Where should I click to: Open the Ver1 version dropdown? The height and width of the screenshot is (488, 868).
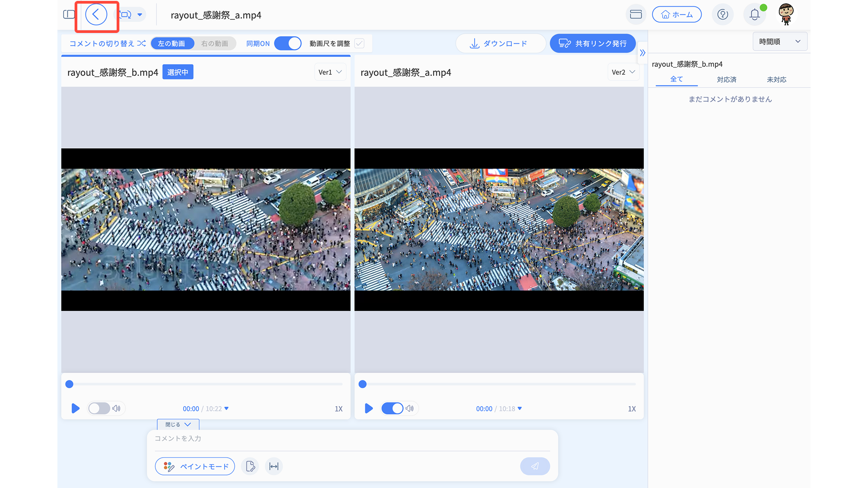coord(330,72)
